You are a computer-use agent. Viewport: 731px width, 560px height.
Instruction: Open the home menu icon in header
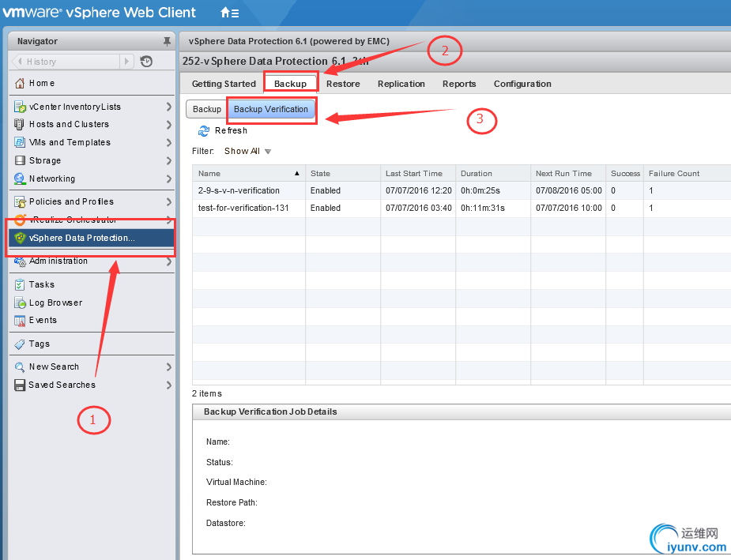(x=229, y=13)
